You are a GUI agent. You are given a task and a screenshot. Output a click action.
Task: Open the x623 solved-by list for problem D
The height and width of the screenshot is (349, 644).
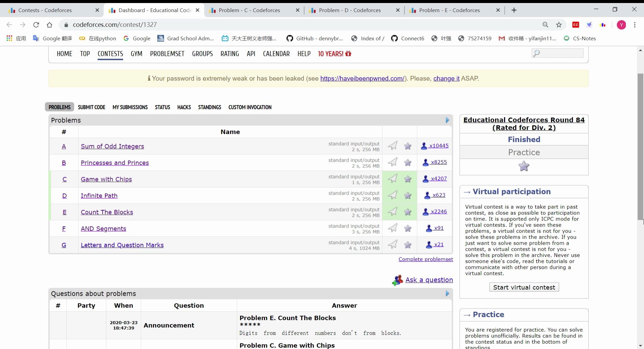pos(435,195)
